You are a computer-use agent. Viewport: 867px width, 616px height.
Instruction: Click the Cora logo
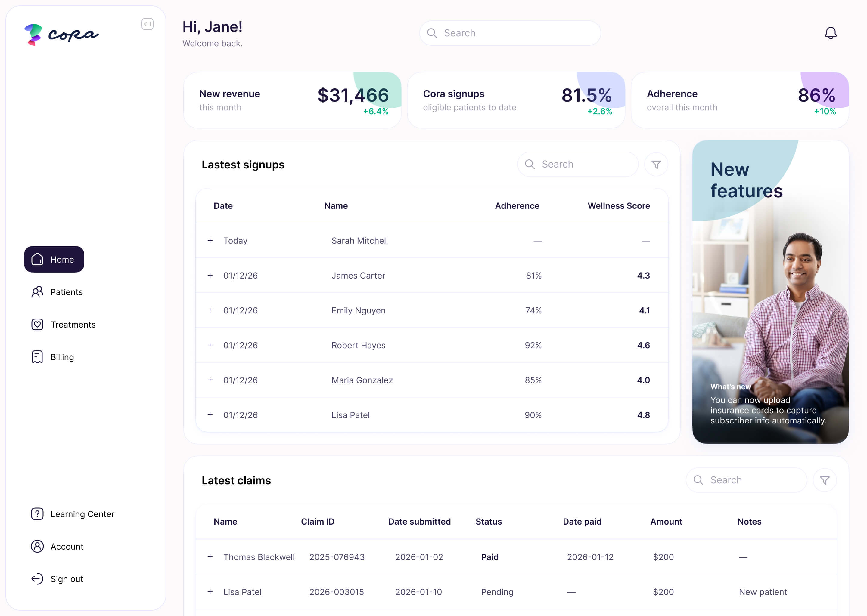coord(61,34)
